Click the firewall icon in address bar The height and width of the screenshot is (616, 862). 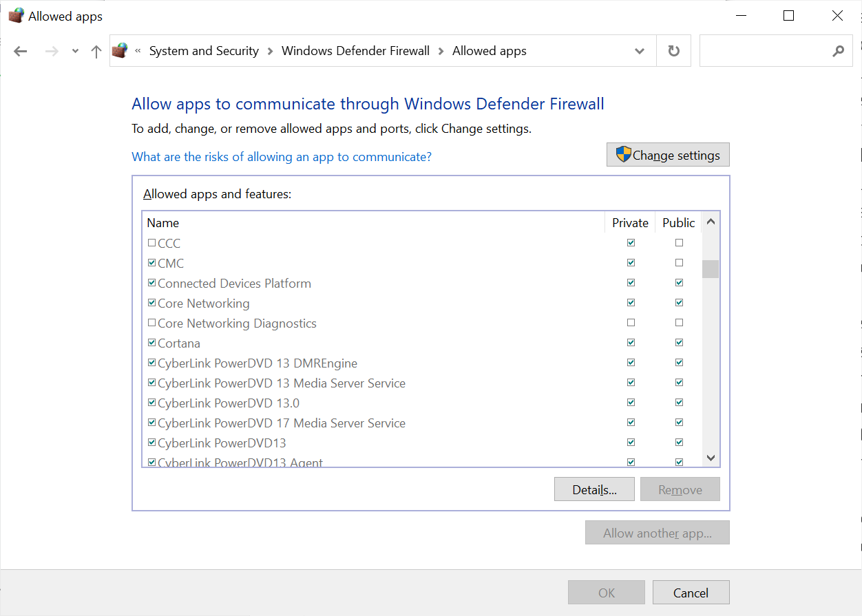click(120, 50)
